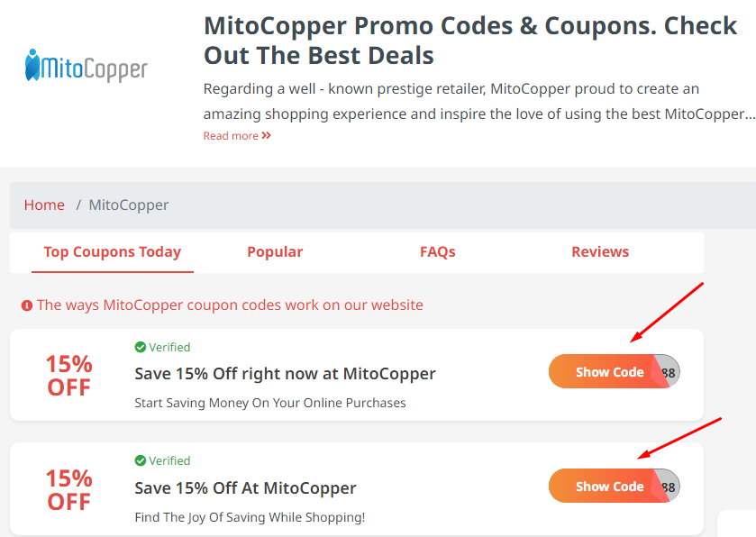The image size is (756, 537).
Task: Click the blue person figure in the logo
Action: (x=32, y=63)
